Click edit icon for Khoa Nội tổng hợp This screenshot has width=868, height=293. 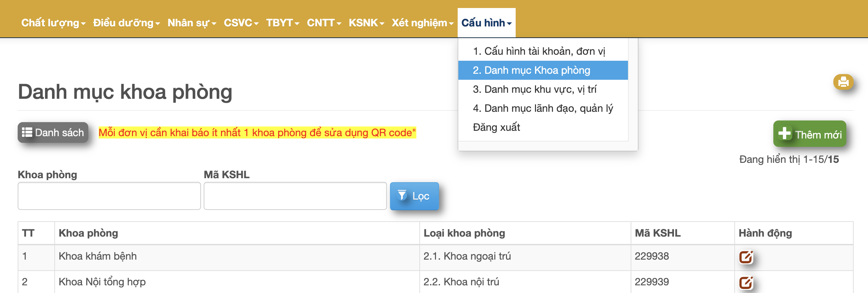(746, 283)
